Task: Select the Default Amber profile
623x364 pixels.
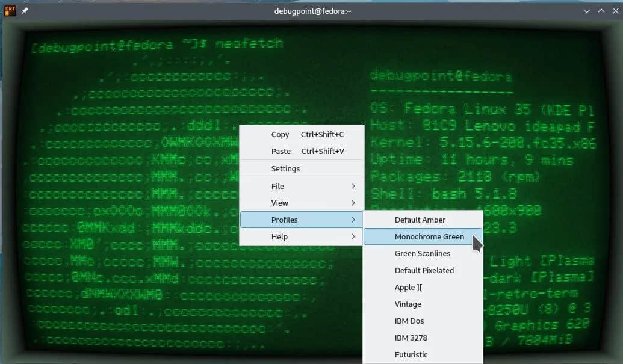Action: (x=420, y=220)
